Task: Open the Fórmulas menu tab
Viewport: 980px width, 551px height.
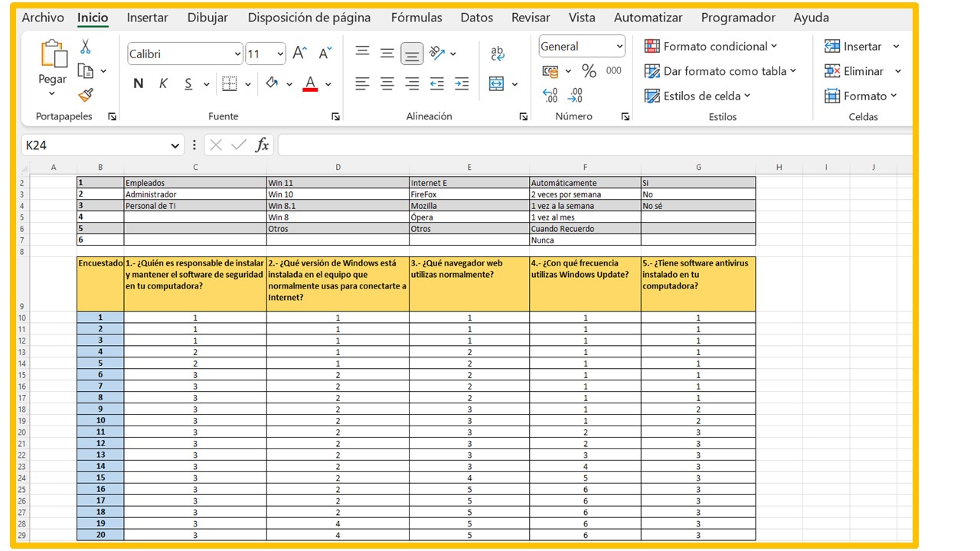Action: [x=416, y=17]
